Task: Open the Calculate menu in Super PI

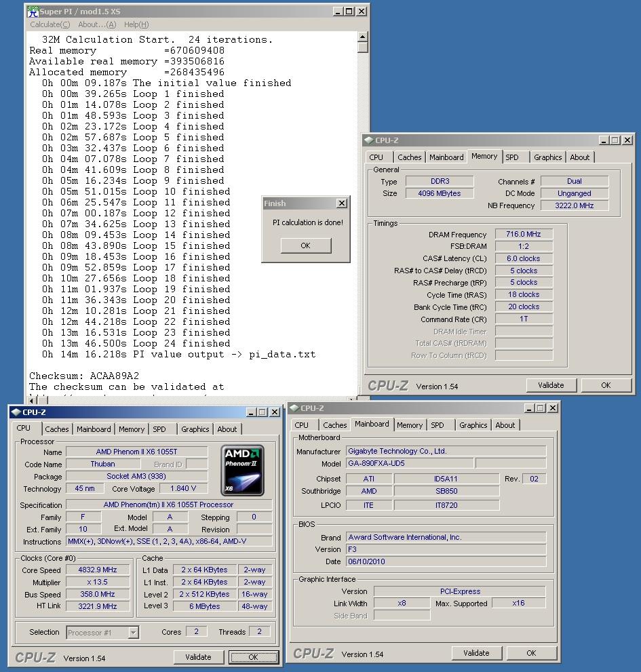Action: 50,24
